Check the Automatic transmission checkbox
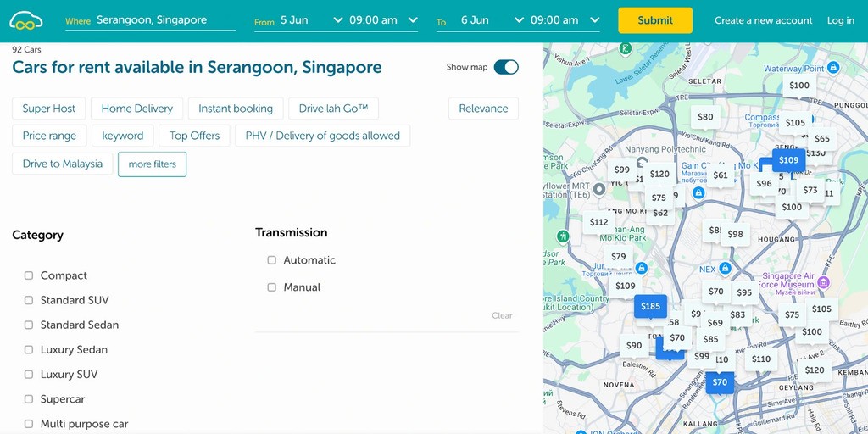Viewport: 868px width, 434px height. (x=272, y=260)
